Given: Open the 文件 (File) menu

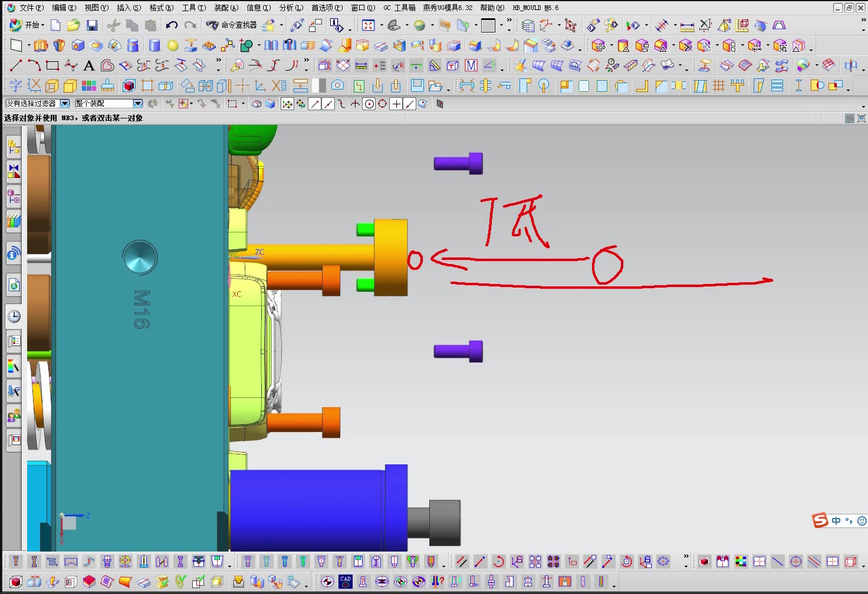Looking at the screenshot, I should pos(31,8).
